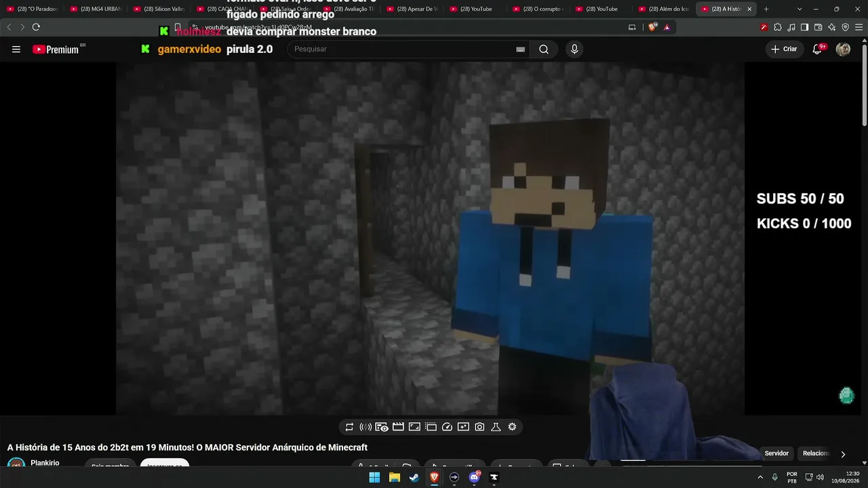868x488 pixels.
Task: Expand the tab search dropdown
Action: coord(800,9)
